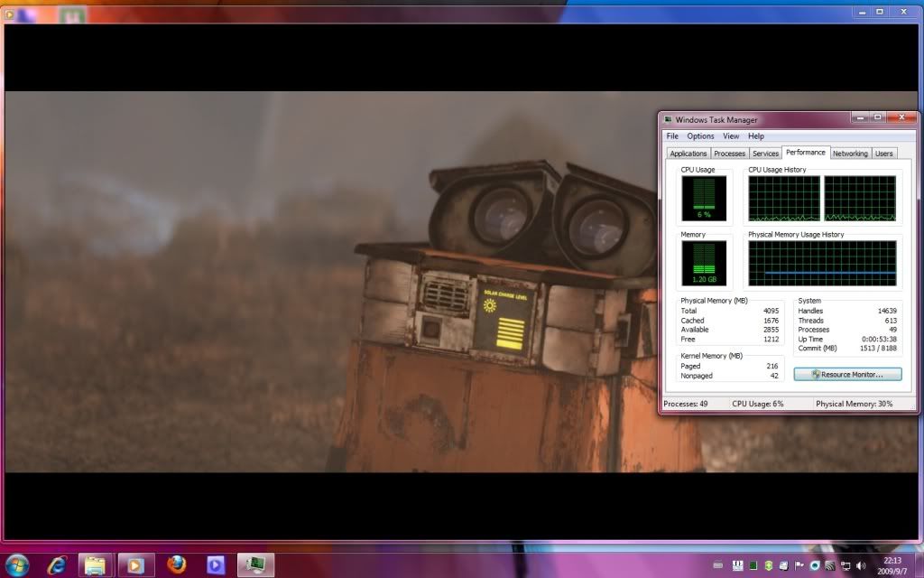Switch to the Networking tab
Image resolution: width=924 pixels, height=578 pixels.
click(x=849, y=154)
